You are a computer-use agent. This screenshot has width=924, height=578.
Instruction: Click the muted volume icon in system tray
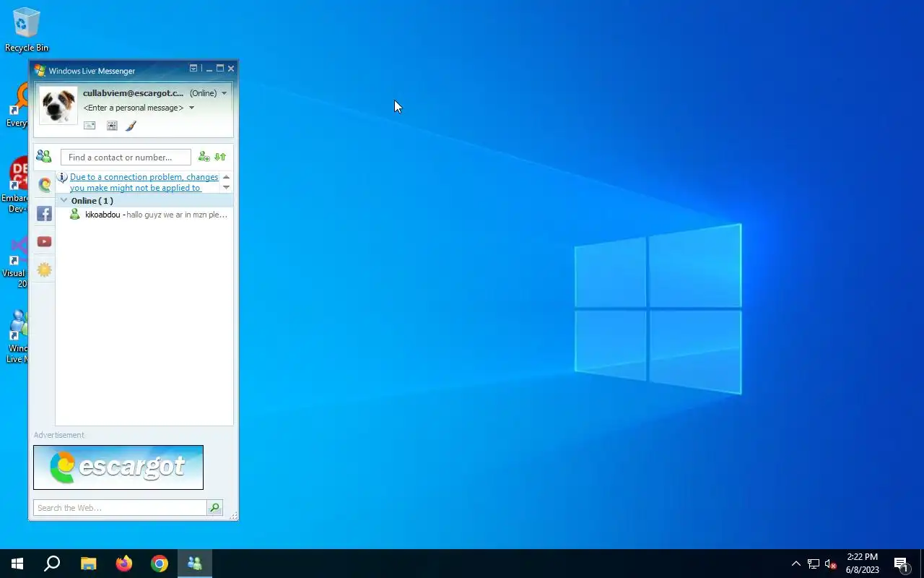(830, 564)
